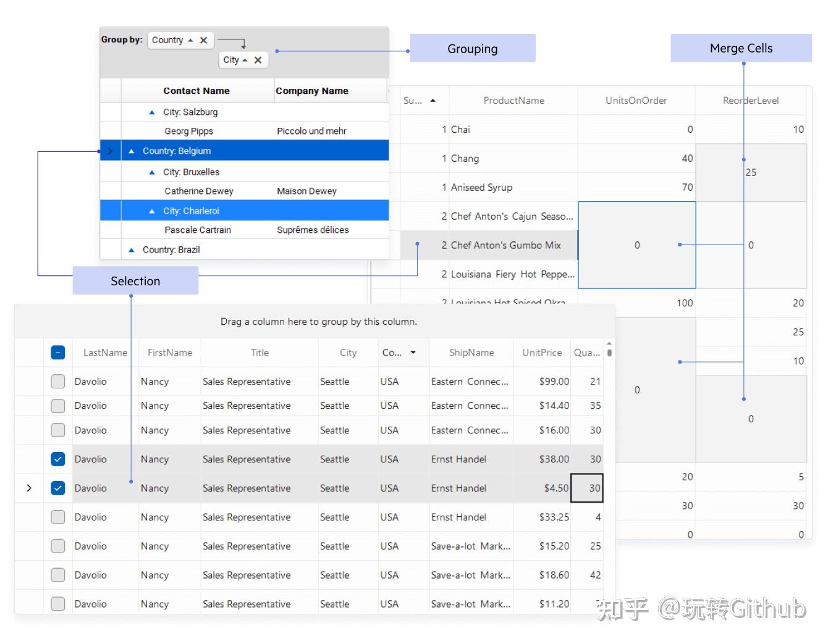
Task: Collapse the City: Salzburg group triangle
Action: [151, 112]
